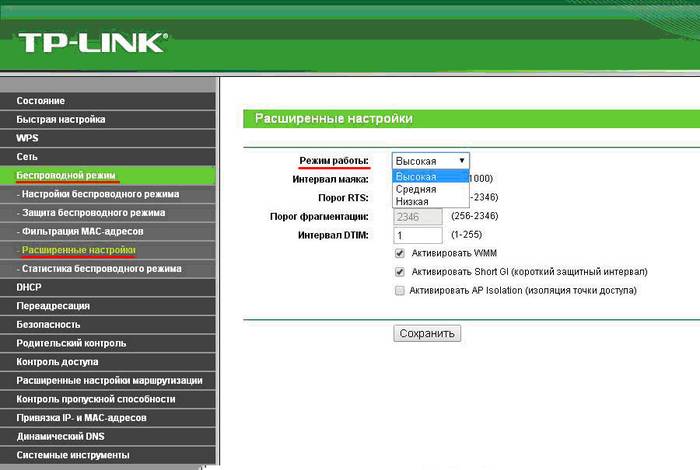The image size is (700, 470).
Task: Open Настройки беспроводного режима submenu
Action: coord(99,194)
